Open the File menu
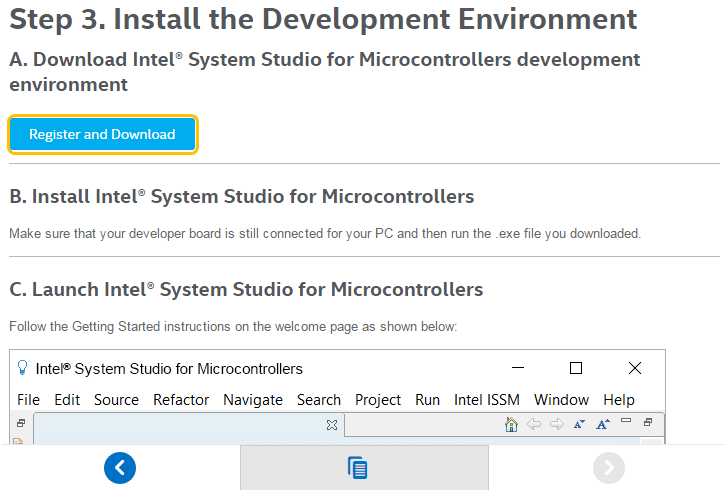Image resolution: width=728 pixels, height=490 pixels. [28, 400]
